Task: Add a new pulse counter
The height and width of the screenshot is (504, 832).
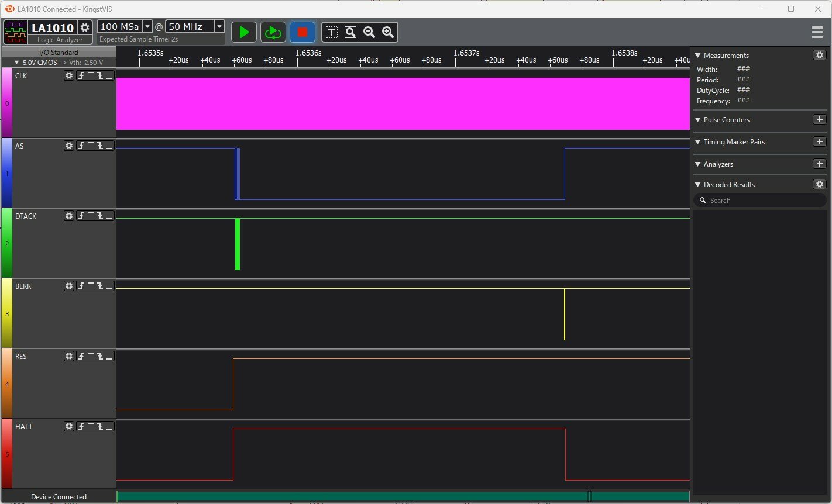Action: coord(819,119)
